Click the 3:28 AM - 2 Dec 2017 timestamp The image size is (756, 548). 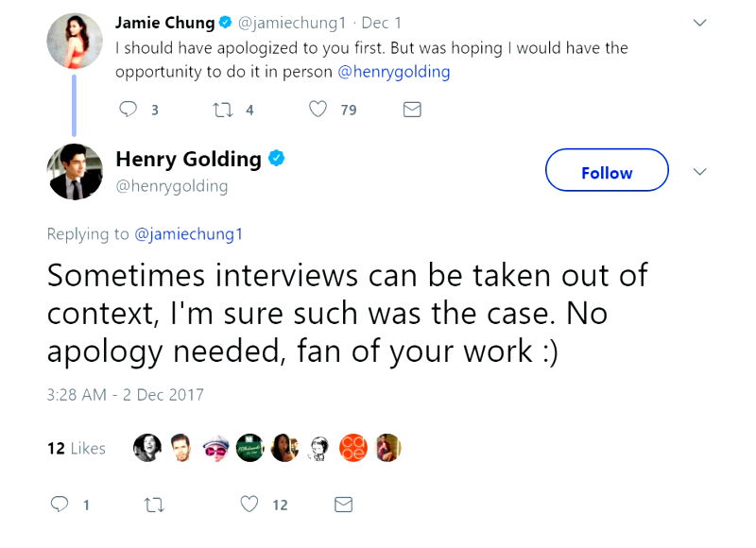tap(125, 395)
